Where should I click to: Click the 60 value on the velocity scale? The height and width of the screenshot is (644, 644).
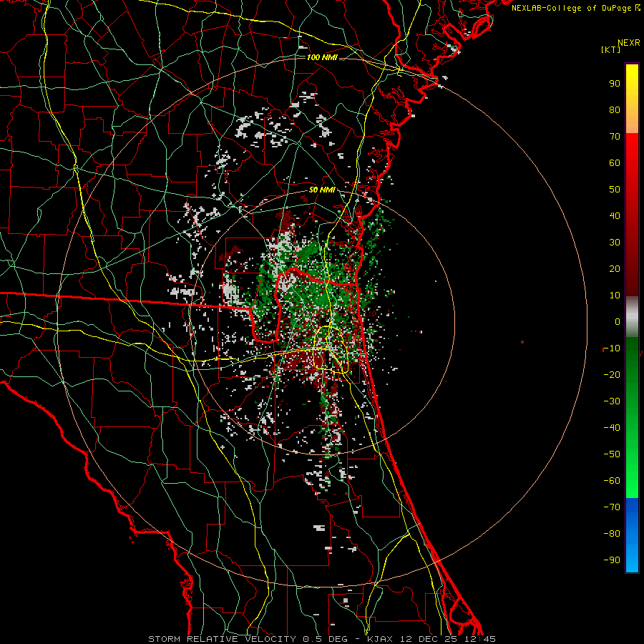[615, 162]
